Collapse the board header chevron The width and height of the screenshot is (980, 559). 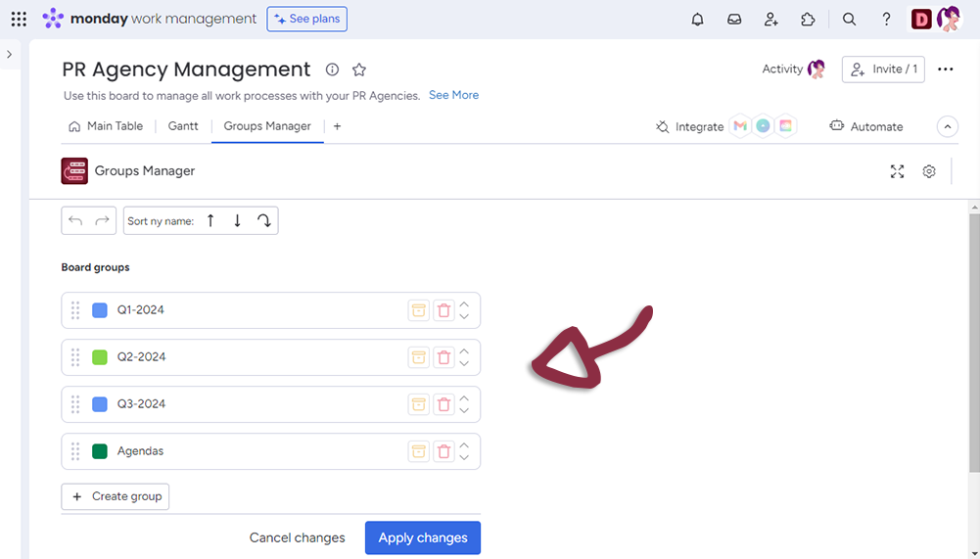point(947,126)
